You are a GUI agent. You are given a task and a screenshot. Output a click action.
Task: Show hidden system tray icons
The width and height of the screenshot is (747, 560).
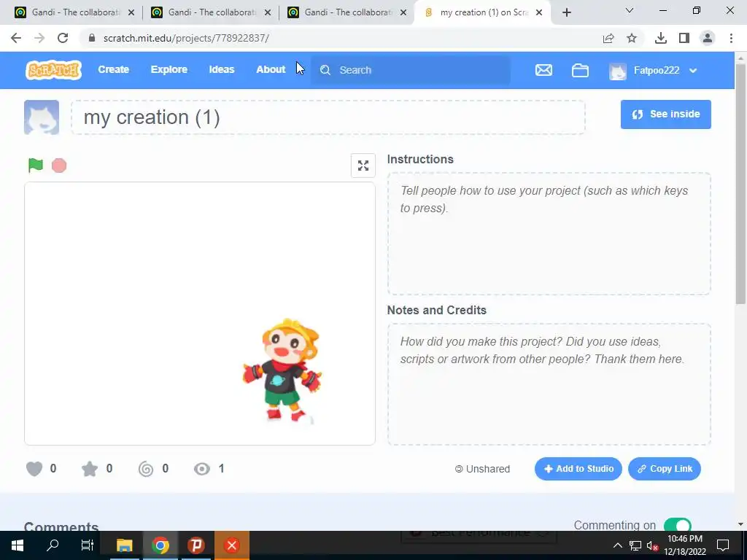pos(617,545)
